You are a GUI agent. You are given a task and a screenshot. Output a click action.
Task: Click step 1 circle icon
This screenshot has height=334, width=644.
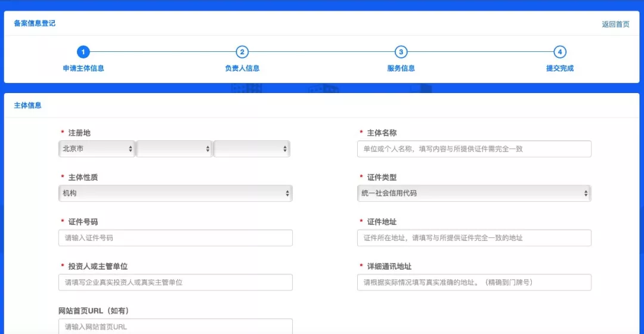83,52
